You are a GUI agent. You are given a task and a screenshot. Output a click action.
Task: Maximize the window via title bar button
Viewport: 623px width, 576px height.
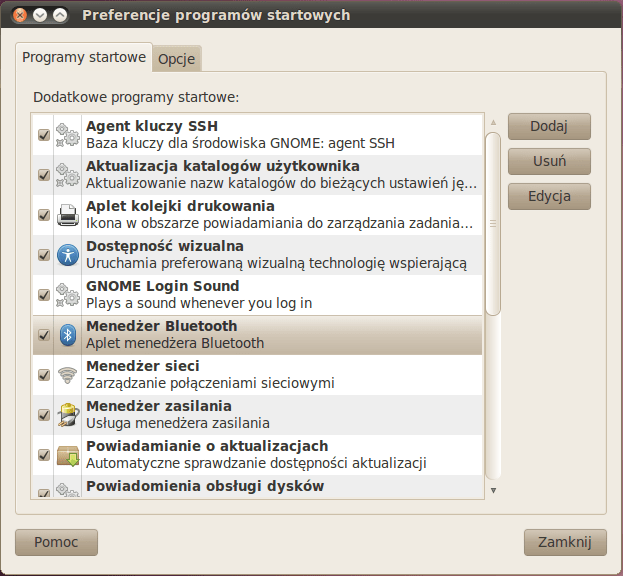60,15
